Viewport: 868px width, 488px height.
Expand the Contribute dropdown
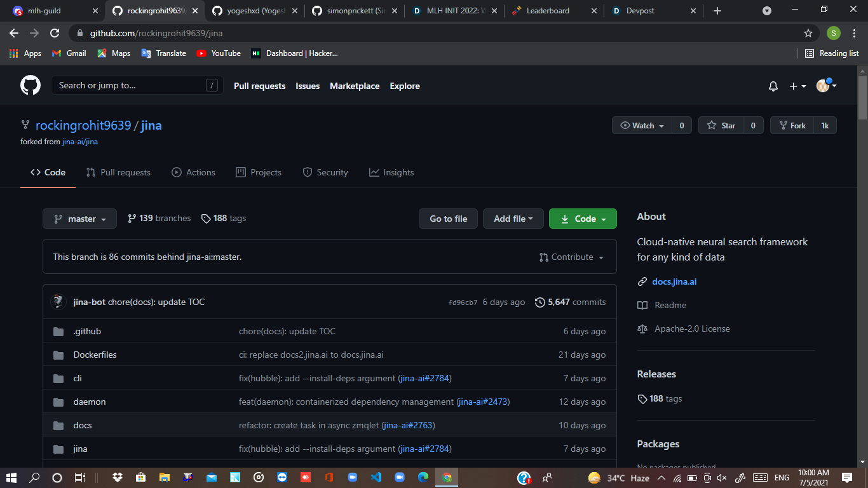click(x=571, y=257)
